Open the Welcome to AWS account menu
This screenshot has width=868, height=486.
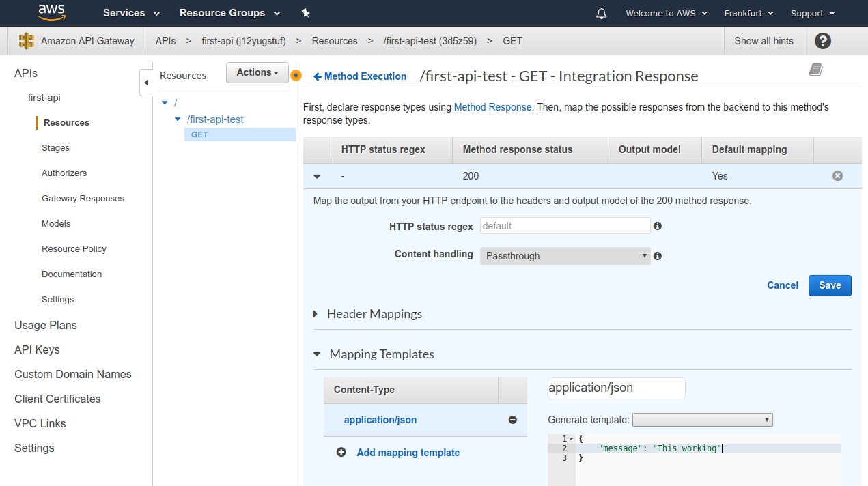666,13
